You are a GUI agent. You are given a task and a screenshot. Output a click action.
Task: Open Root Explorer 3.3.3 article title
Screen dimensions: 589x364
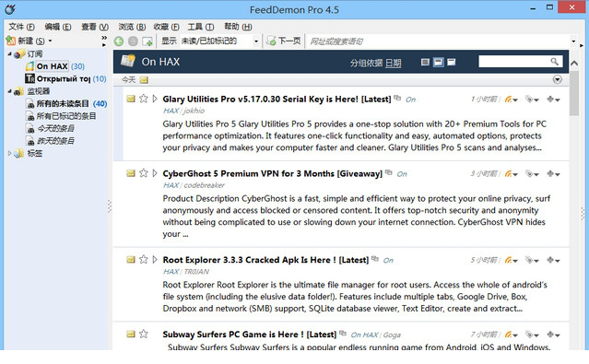[265, 260]
